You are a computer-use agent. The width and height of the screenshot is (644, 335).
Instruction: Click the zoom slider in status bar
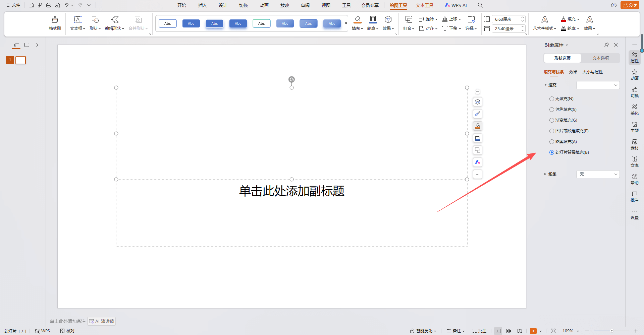pyautogui.click(x=611, y=331)
